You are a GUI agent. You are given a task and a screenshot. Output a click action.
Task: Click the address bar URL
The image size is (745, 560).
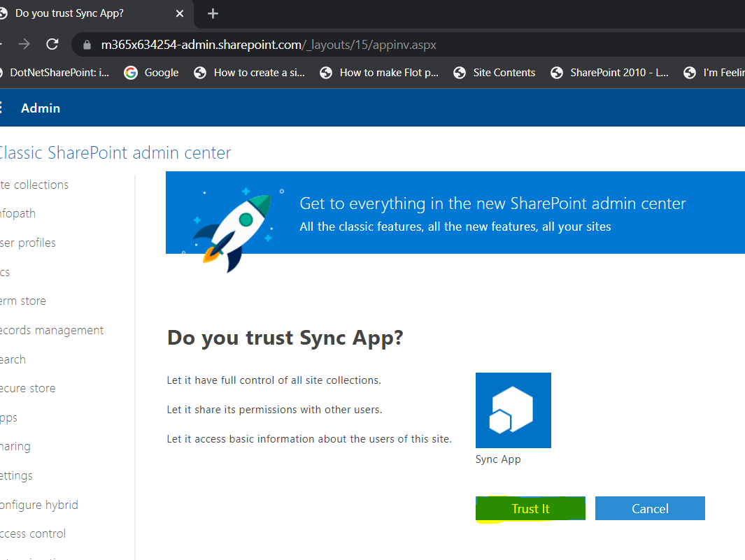tap(269, 45)
